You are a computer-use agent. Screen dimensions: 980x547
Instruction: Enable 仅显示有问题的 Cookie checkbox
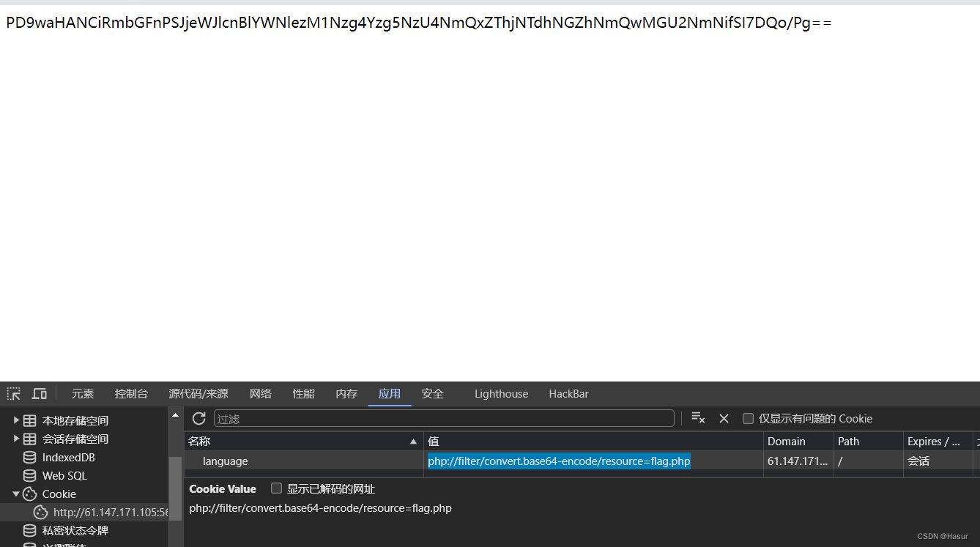click(748, 418)
